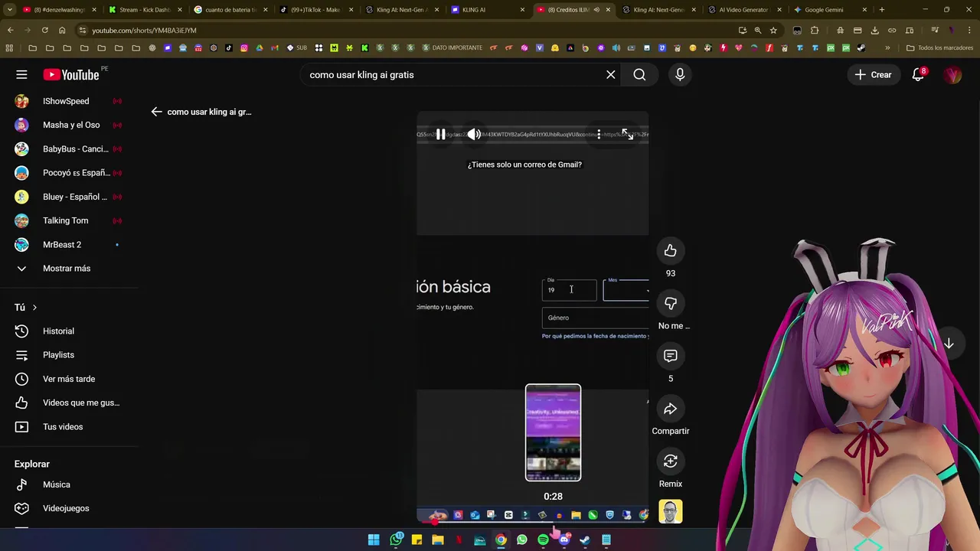Click the magnifier search button

pos(639,74)
